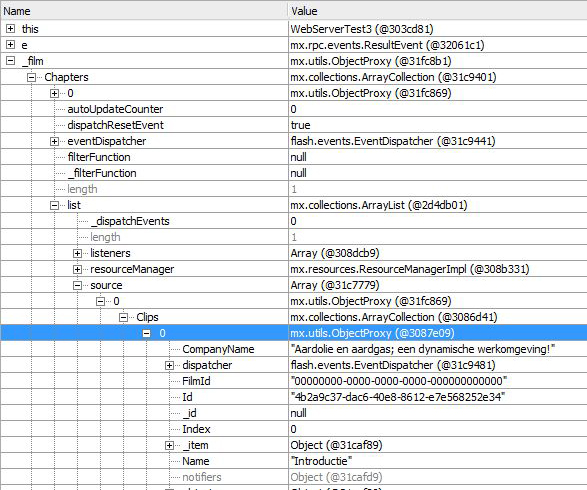Select the greyed length row under list
The height and width of the screenshot is (490, 587).
click(294, 237)
